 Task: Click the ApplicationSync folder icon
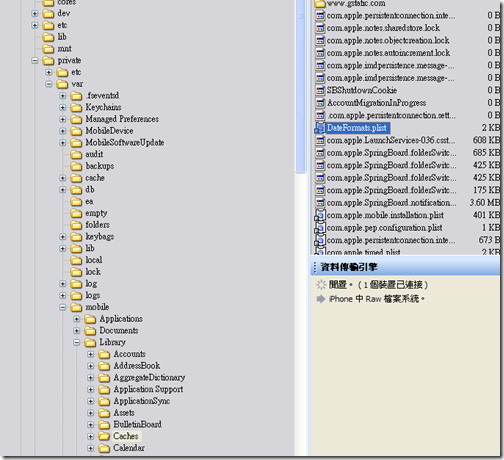pyautogui.click(x=104, y=401)
